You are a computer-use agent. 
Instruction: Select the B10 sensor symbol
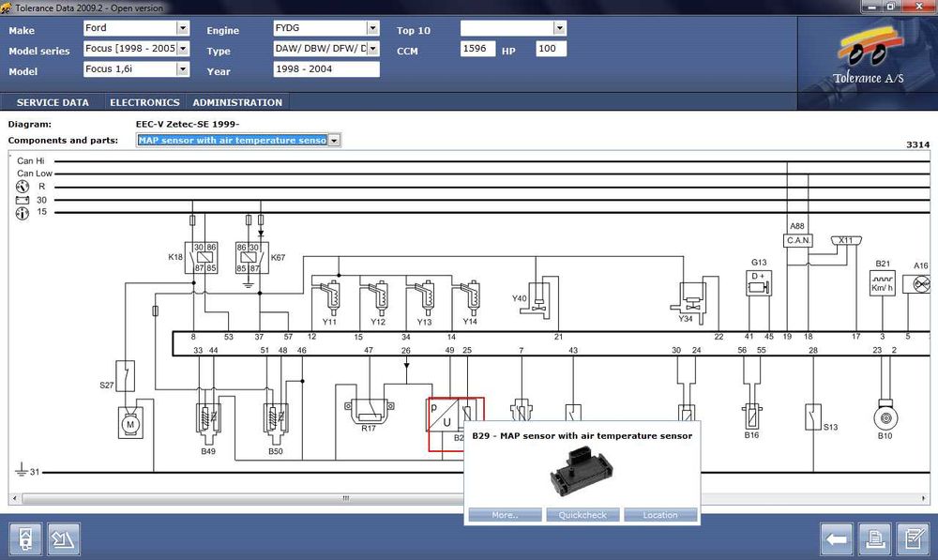coord(885,415)
